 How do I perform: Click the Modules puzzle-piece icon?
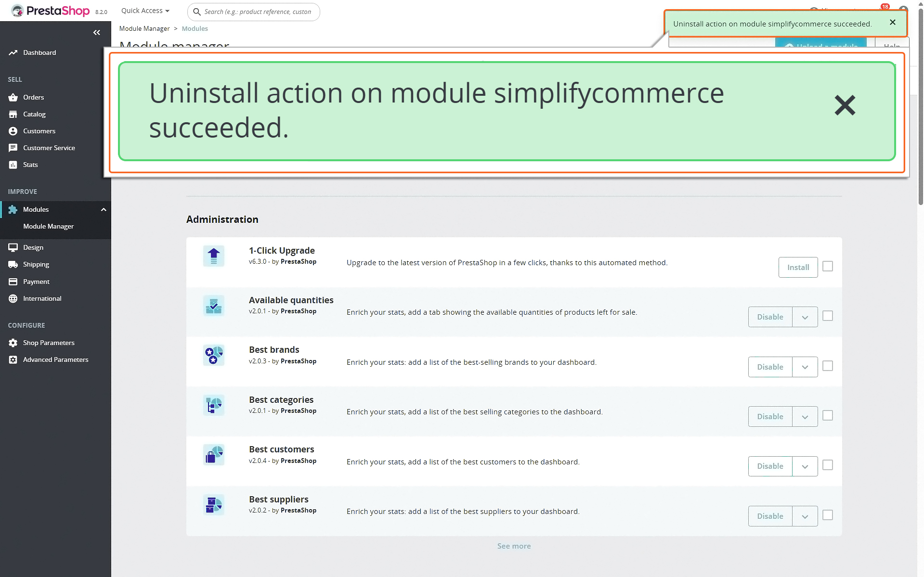tap(13, 209)
